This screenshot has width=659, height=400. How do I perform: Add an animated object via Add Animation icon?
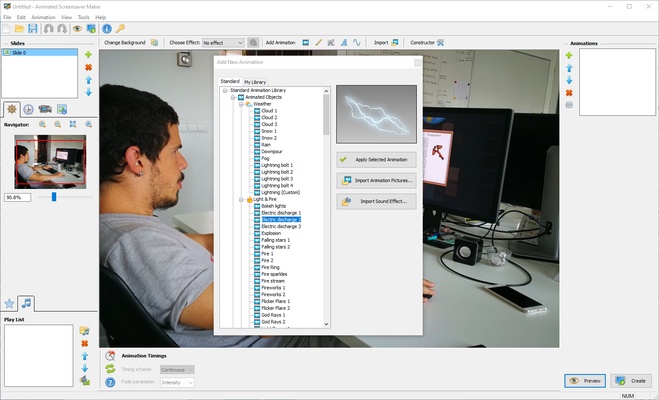tap(306, 42)
